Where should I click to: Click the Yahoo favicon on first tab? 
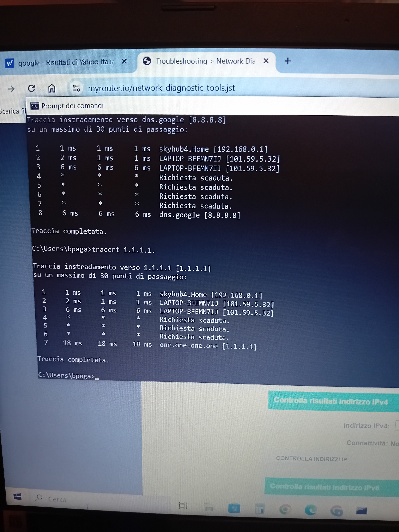coord(9,63)
